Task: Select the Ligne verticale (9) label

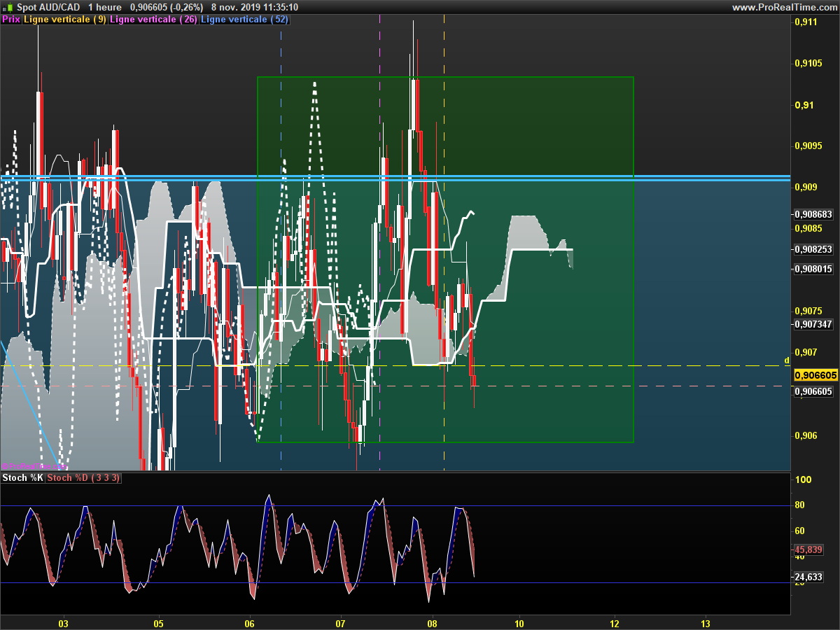Action: pyautogui.click(x=65, y=20)
